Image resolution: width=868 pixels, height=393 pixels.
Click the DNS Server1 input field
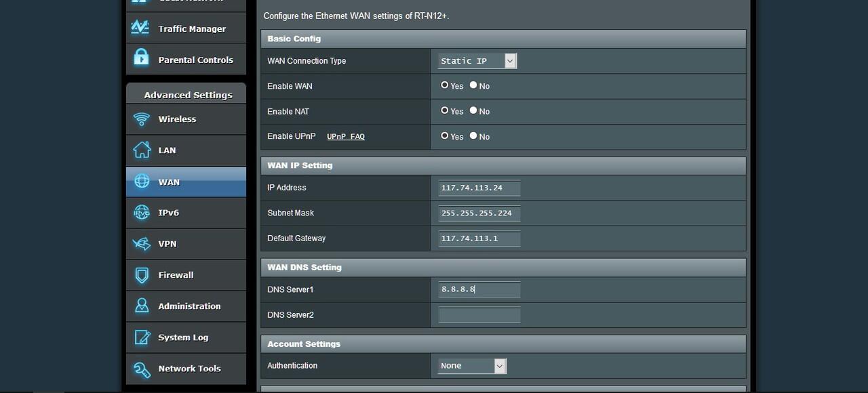click(x=479, y=289)
